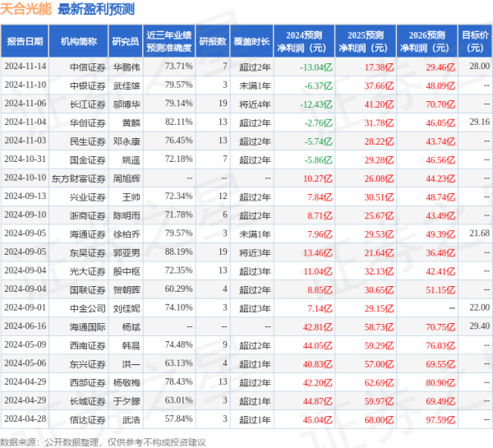Click the 29.40 target price
The width and height of the screenshot is (493, 448).
480,326
